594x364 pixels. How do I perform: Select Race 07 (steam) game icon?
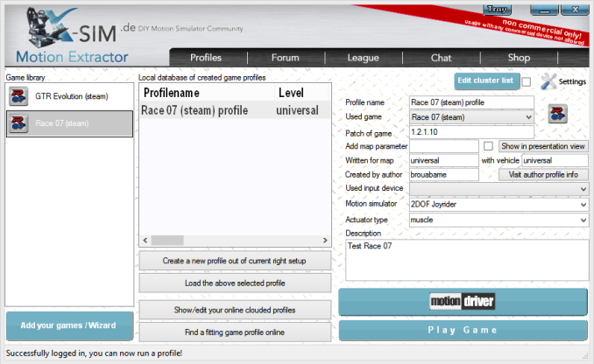pos(18,123)
